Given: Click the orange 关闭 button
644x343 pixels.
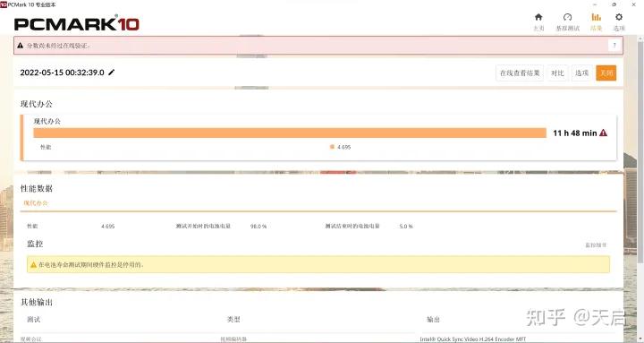Looking at the screenshot, I should (606, 73).
